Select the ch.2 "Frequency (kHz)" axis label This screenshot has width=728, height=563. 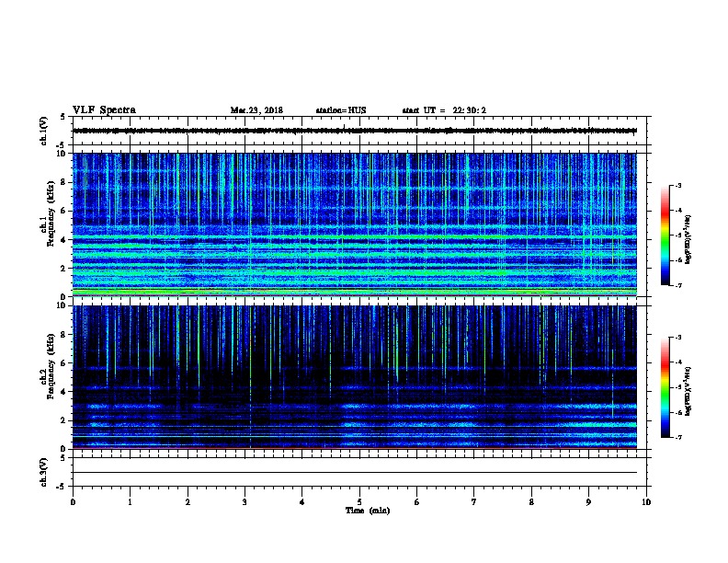(51, 366)
